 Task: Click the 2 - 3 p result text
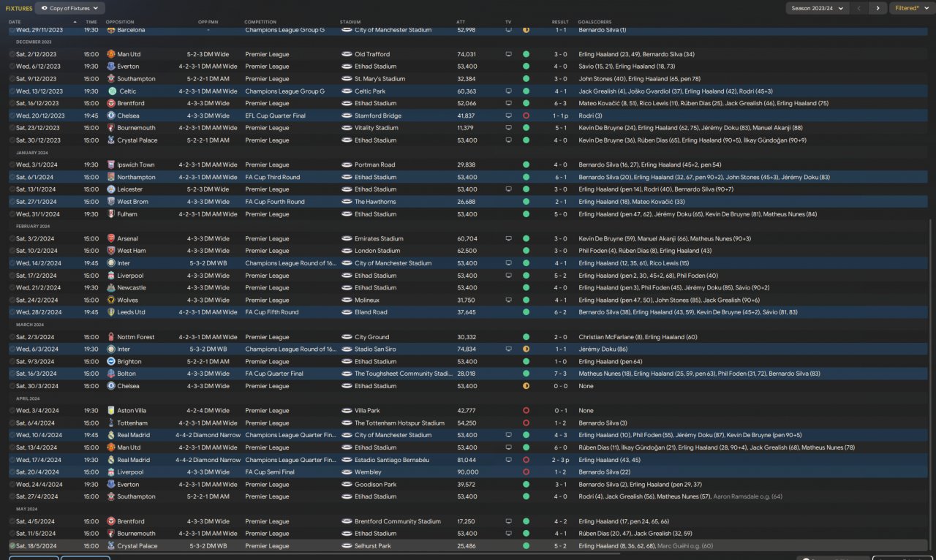pos(560,460)
